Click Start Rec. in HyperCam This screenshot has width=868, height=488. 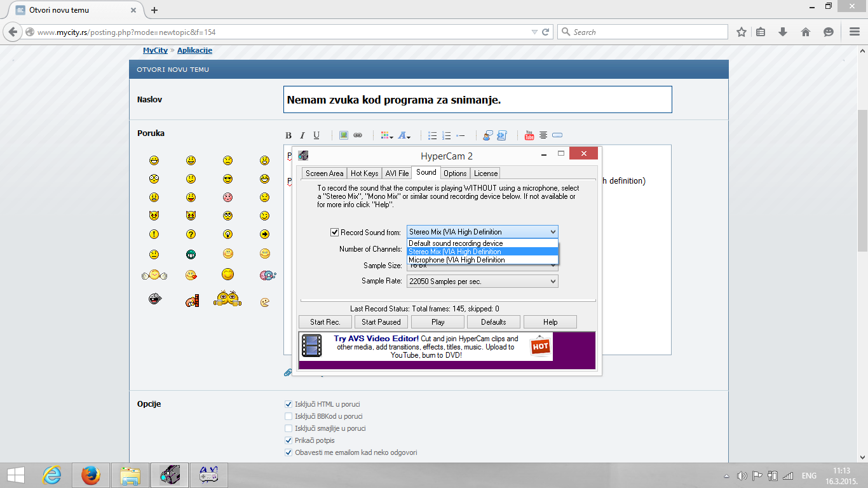tap(325, 322)
